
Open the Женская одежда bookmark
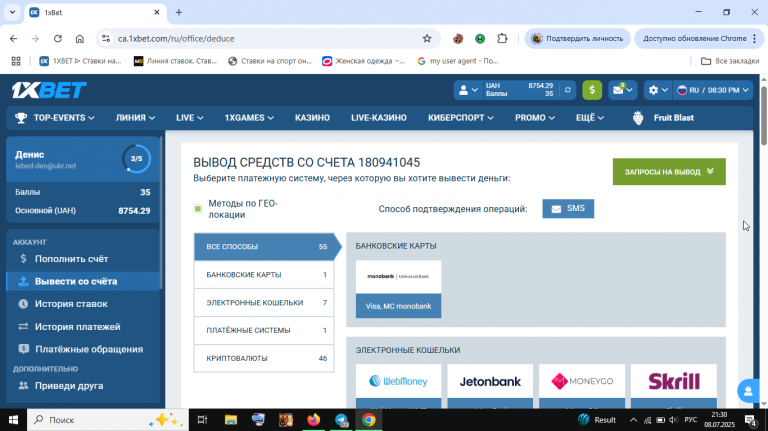click(x=363, y=61)
